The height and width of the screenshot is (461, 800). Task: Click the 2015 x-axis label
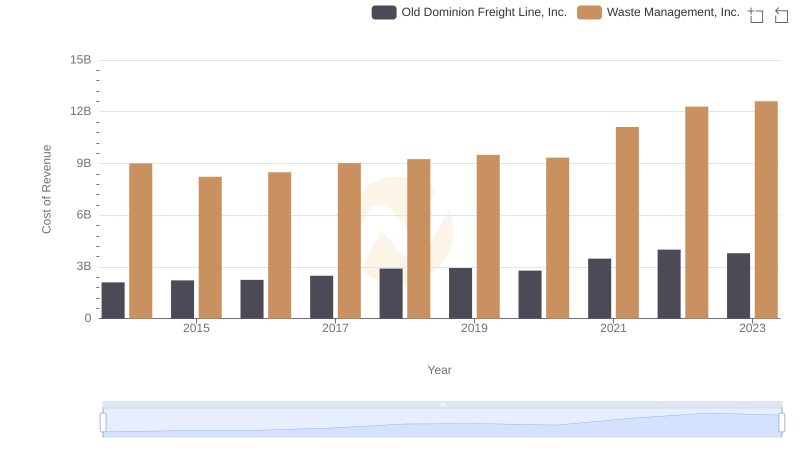[x=196, y=328]
